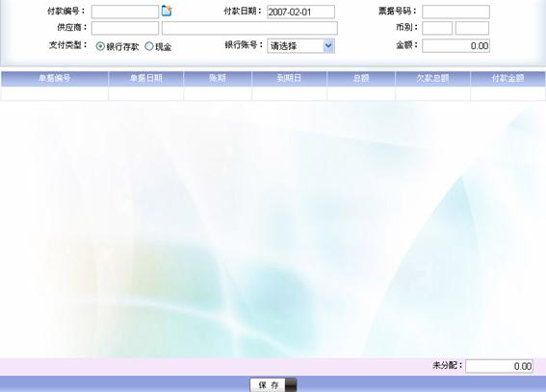546x392 pixels.
Task: Click the 未分配 amount field
Action: click(500, 366)
